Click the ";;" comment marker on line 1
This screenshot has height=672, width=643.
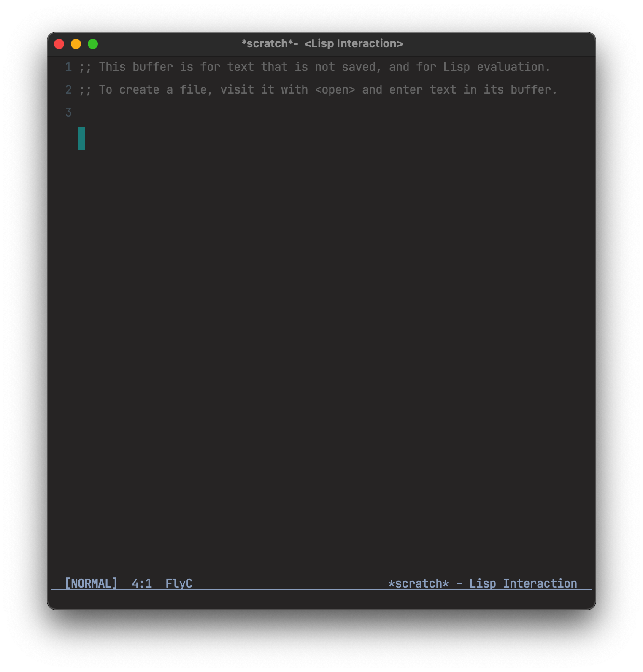coord(85,68)
